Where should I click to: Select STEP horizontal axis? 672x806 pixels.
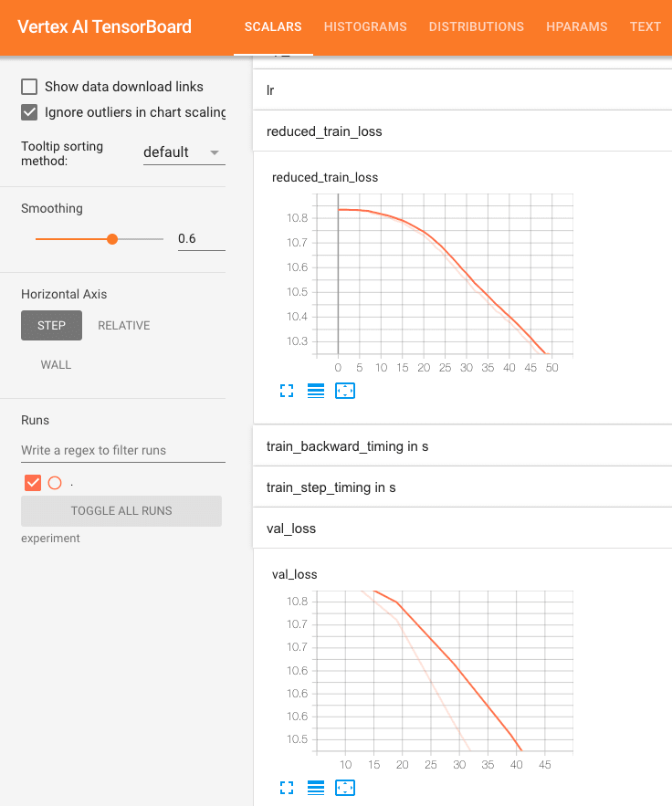51,325
